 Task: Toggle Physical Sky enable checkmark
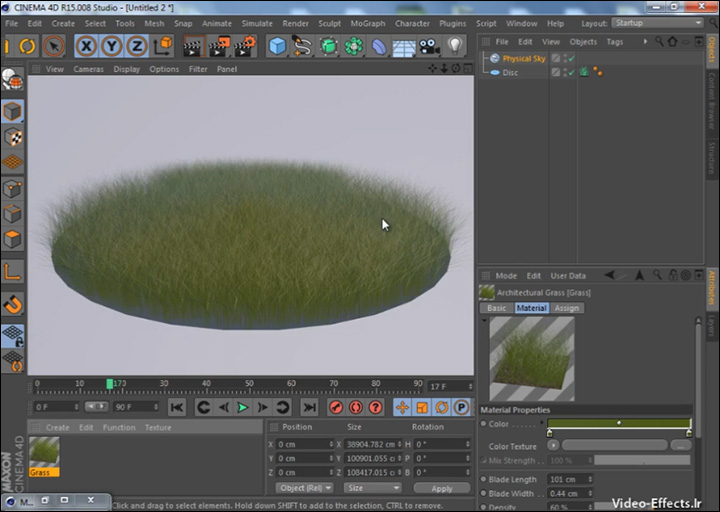(571, 58)
